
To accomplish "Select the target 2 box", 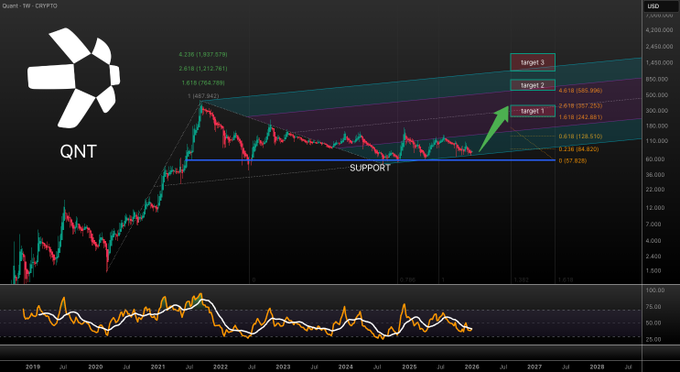I will coord(533,85).
